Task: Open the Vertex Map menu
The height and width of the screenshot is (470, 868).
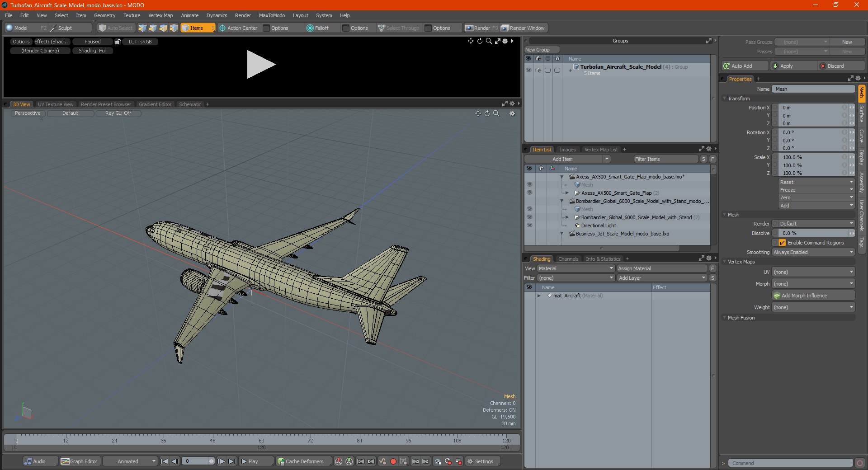Action: pyautogui.click(x=160, y=15)
